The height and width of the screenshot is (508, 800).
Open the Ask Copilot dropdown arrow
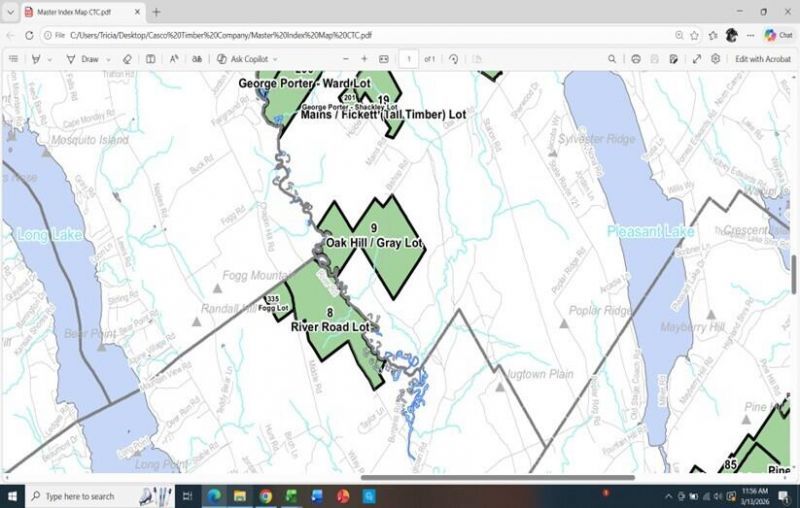pyautogui.click(x=277, y=59)
